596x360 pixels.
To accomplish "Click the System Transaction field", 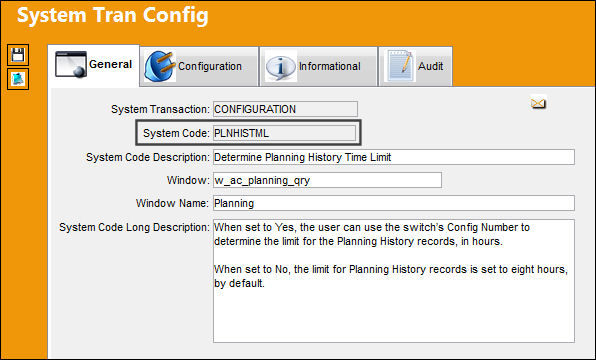I will pos(285,109).
